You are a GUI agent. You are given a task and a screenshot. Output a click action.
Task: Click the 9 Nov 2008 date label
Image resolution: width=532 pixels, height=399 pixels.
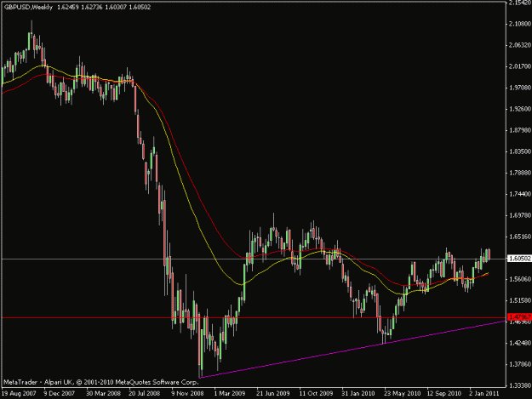187,394
